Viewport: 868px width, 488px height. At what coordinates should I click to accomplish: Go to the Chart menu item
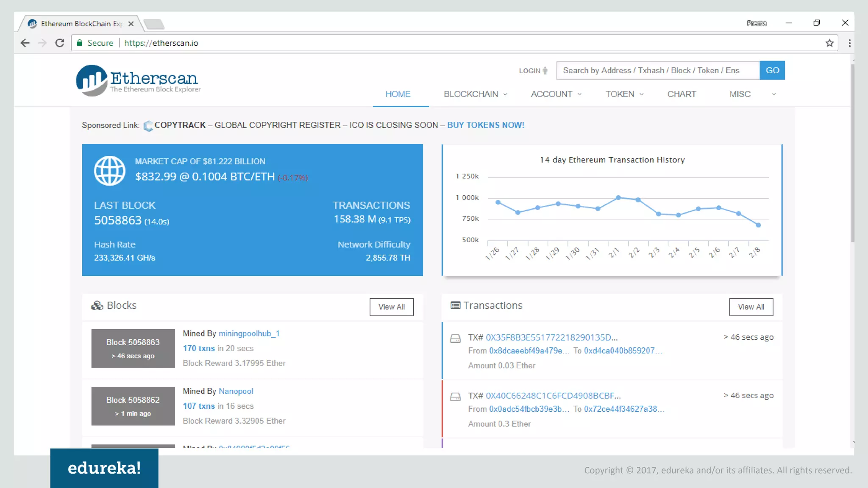coord(682,94)
